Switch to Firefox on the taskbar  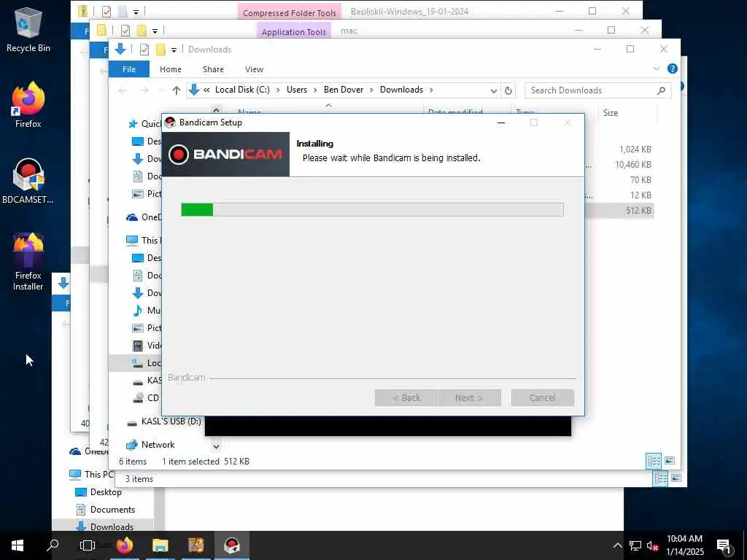pos(125,545)
